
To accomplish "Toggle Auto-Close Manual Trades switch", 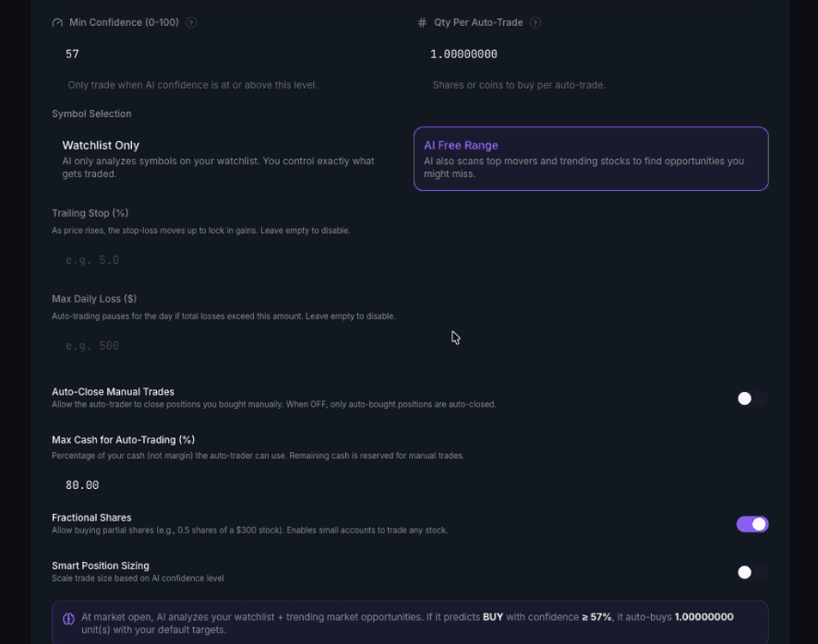I will [x=752, y=399].
